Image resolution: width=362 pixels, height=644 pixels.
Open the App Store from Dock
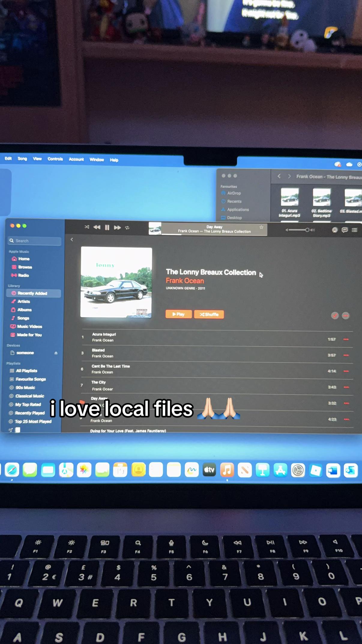pos(280,470)
